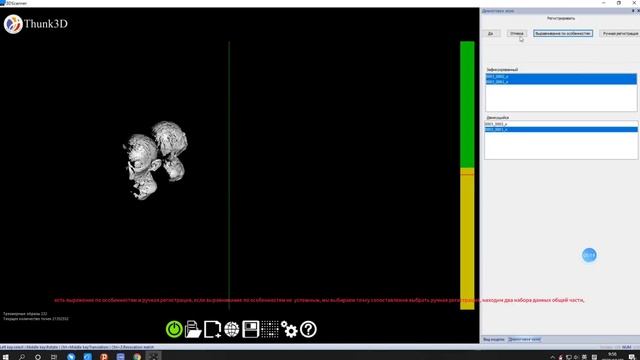
Task: Open the notification center icon
Action: [x=631, y=357]
